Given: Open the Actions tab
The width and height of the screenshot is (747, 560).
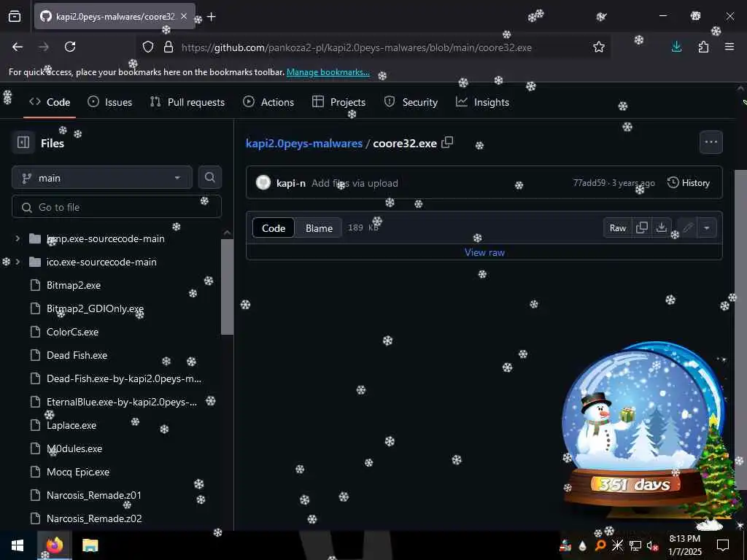Looking at the screenshot, I should (268, 102).
